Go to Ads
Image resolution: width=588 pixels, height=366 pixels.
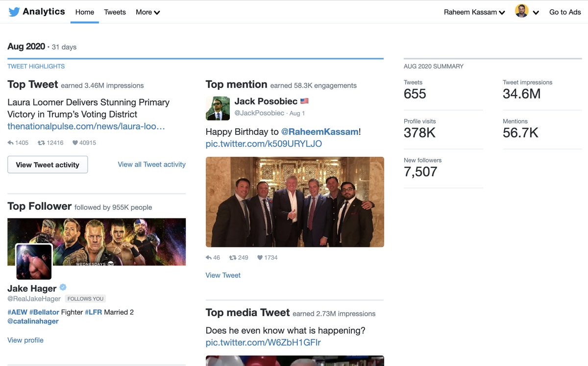(565, 12)
